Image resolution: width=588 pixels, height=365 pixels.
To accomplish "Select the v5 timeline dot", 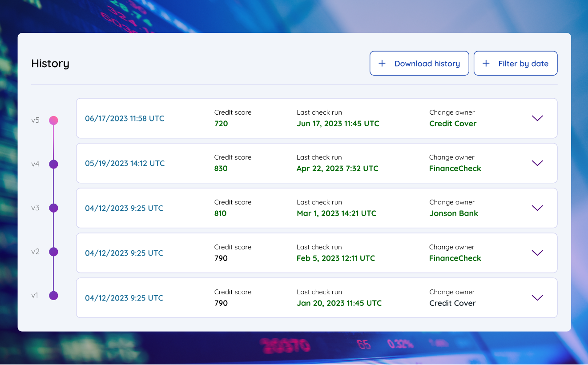I will tap(53, 120).
